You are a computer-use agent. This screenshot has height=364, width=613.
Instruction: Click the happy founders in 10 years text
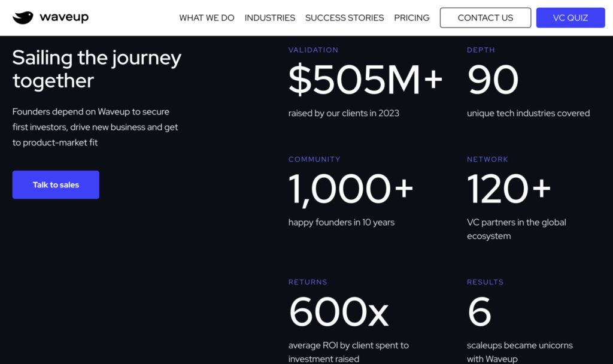point(341,222)
